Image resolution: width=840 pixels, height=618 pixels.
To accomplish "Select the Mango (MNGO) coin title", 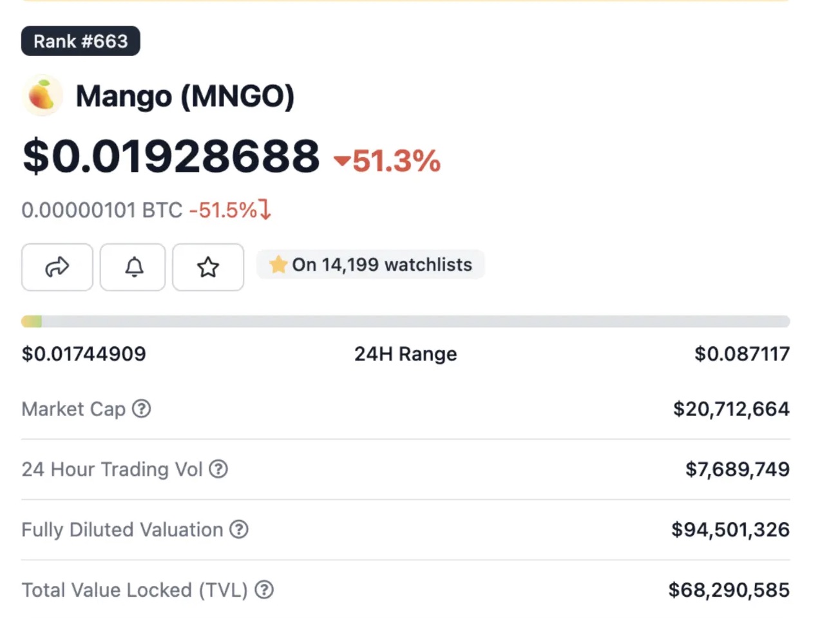I will click(185, 97).
